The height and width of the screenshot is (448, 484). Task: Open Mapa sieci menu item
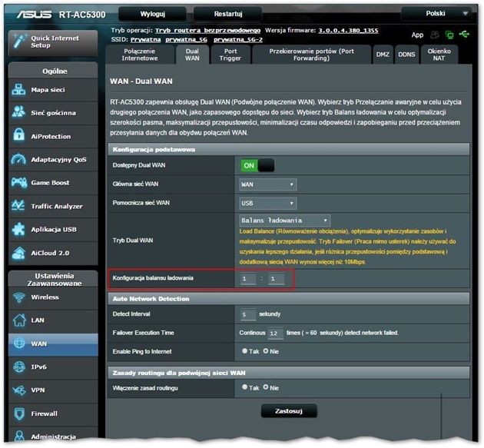(x=53, y=90)
